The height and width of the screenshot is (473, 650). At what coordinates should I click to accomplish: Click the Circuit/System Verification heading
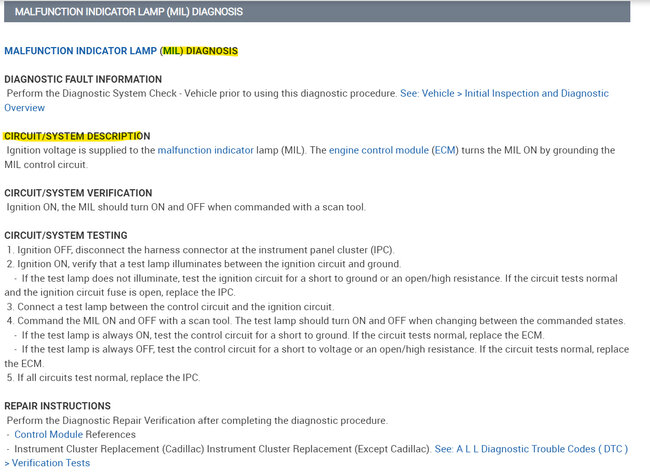[78, 193]
